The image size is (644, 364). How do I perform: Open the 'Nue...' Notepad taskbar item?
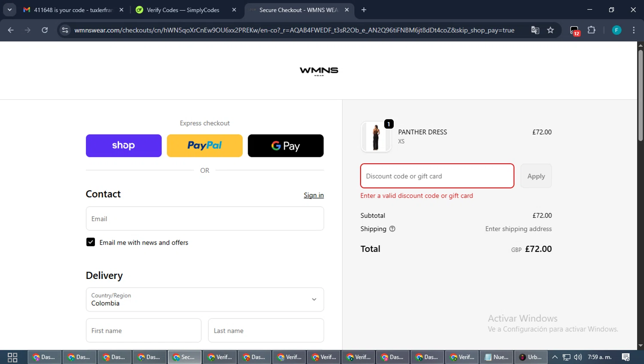coord(497,357)
